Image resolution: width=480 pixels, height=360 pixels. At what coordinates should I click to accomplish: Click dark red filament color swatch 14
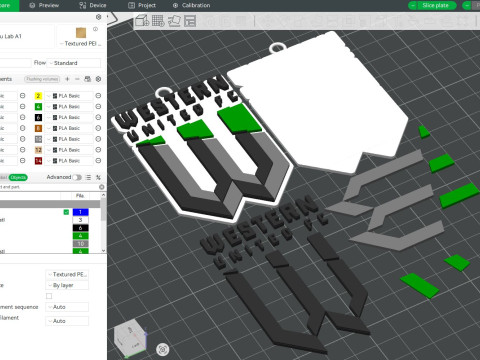[38, 161]
